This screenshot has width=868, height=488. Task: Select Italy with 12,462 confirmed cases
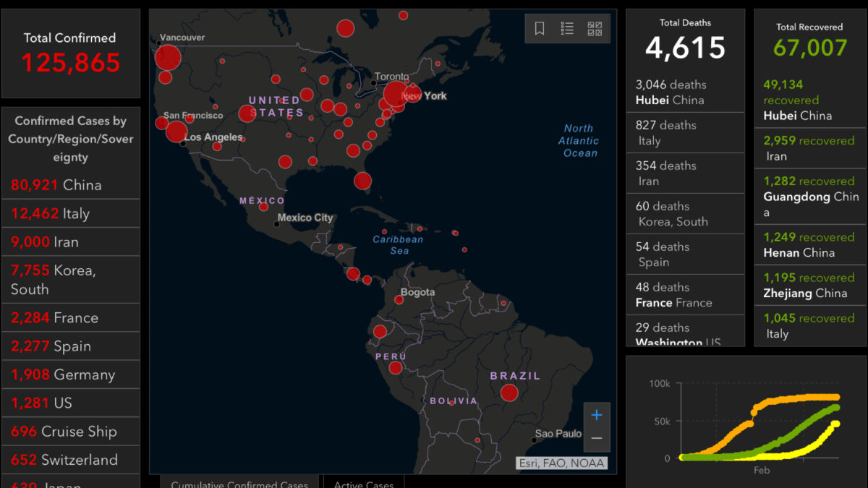pyautogui.click(x=70, y=213)
